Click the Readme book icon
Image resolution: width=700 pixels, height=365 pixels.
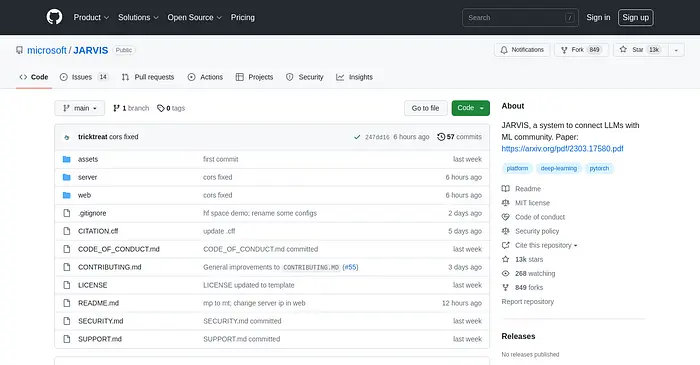505,189
